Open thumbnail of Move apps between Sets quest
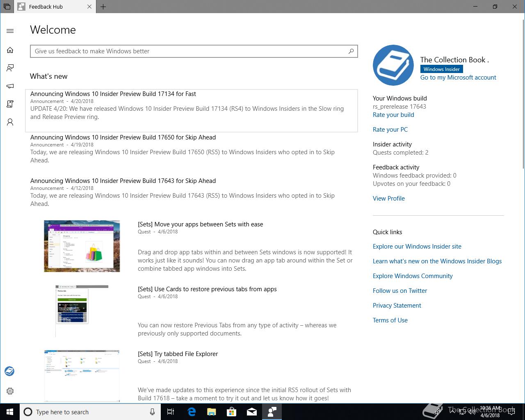Viewport: 525px width, 420px height. [x=82, y=246]
